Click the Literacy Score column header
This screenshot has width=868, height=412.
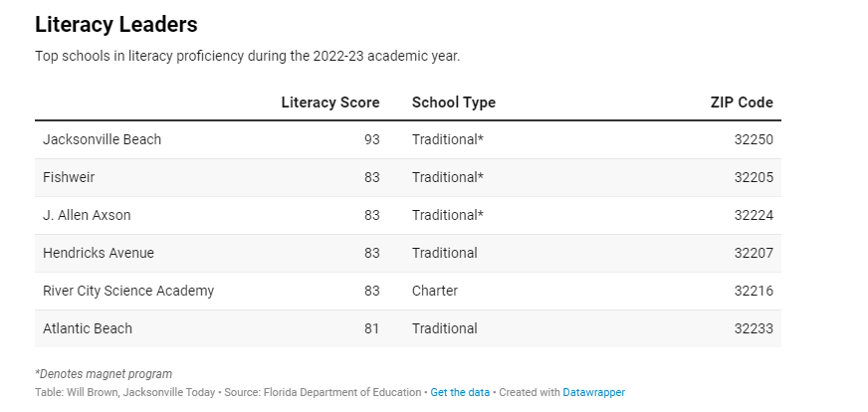[330, 103]
